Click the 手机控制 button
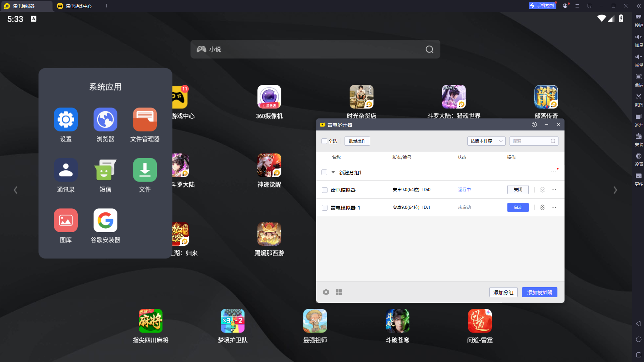Viewport: 644px width, 362px height. 542,6
